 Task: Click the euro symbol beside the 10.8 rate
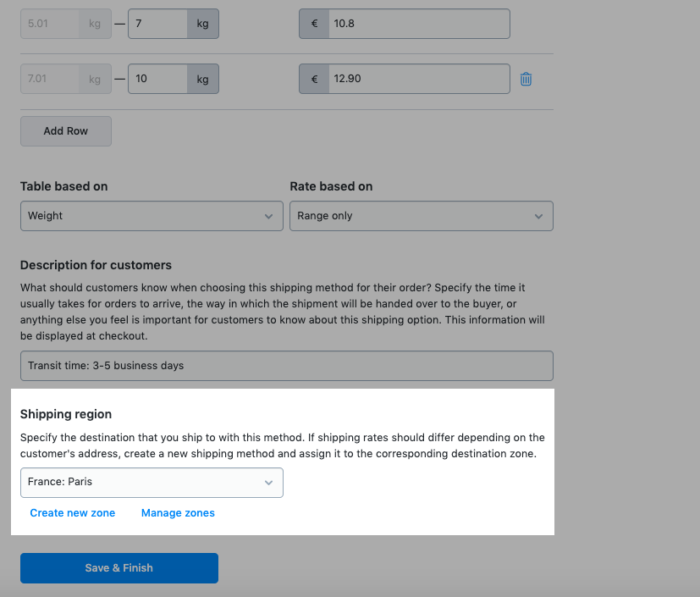[314, 24]
